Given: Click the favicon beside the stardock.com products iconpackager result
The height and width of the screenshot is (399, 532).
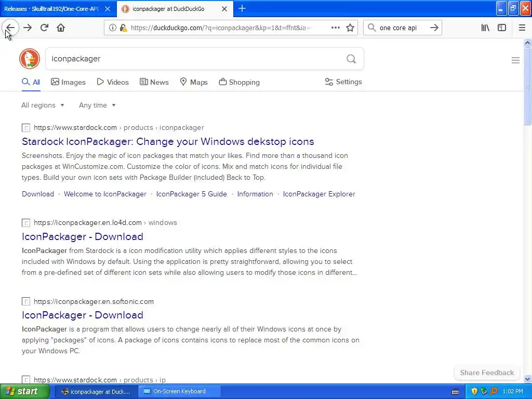Looking at the screenshot, I should coord(26,128).
